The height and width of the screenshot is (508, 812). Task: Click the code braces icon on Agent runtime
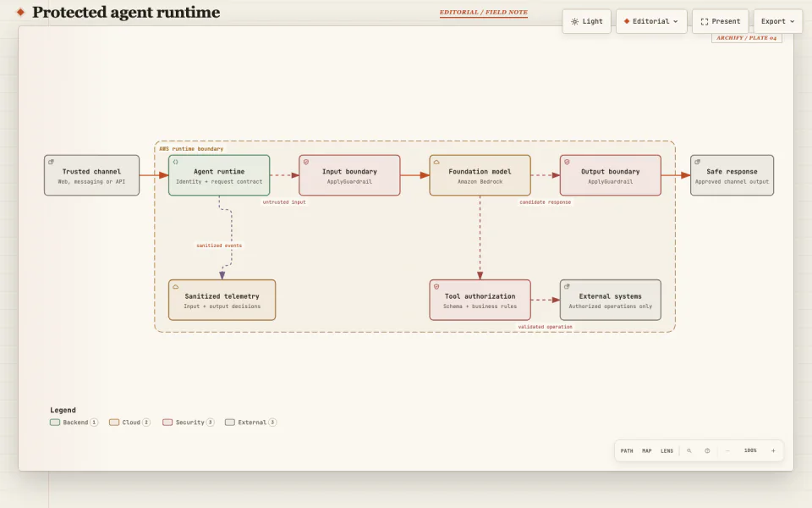click(x=176, y=162)
